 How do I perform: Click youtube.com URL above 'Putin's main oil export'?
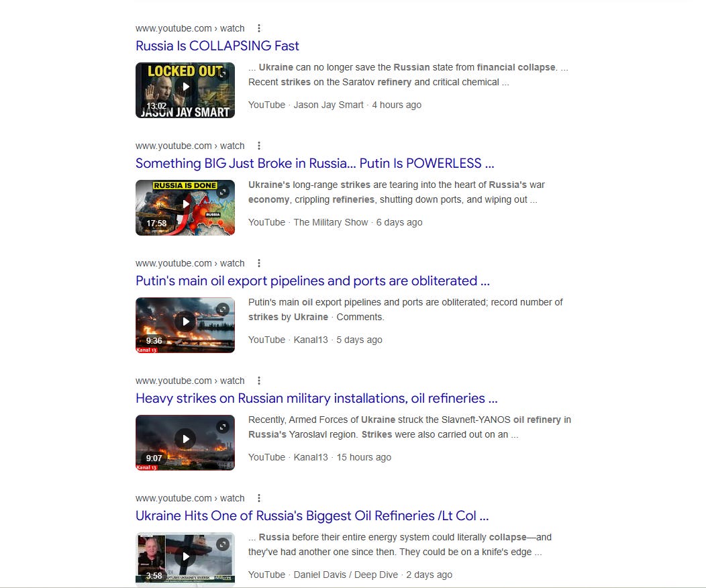[190, 263]
